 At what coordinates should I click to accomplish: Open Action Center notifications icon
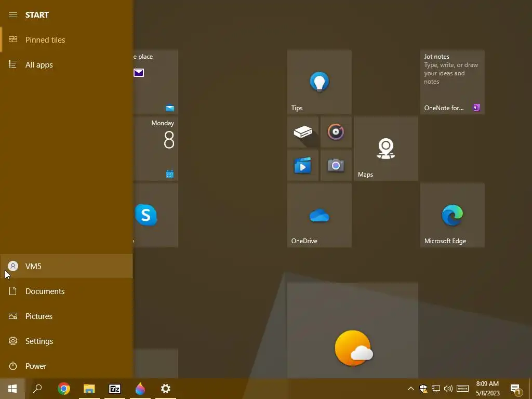coord(516,389)
